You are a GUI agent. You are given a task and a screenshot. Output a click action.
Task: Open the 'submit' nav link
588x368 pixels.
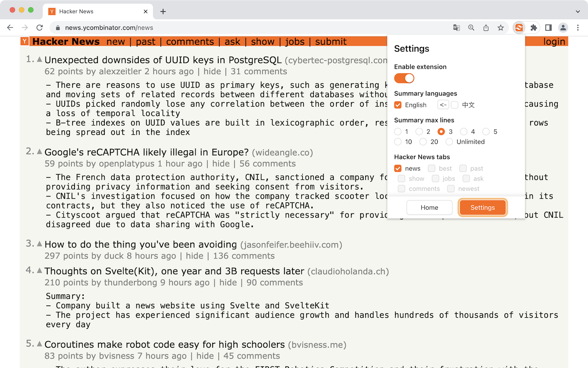pos(331,41)
